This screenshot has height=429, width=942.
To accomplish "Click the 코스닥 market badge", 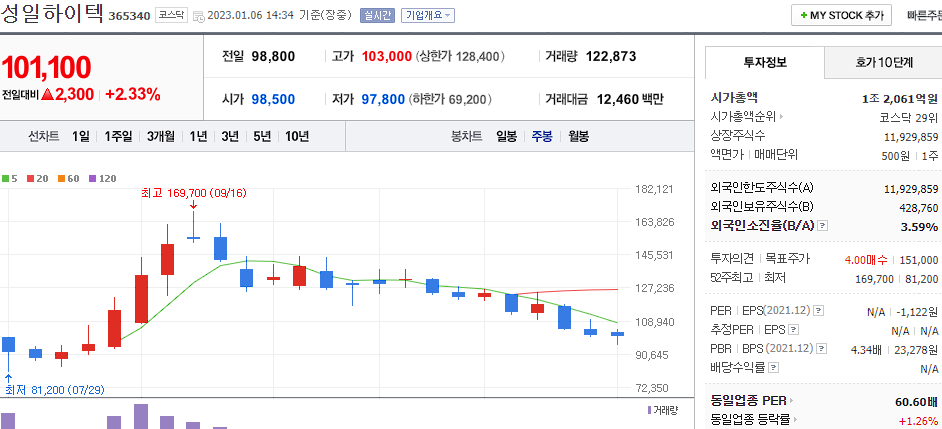I will click(172, 15).
